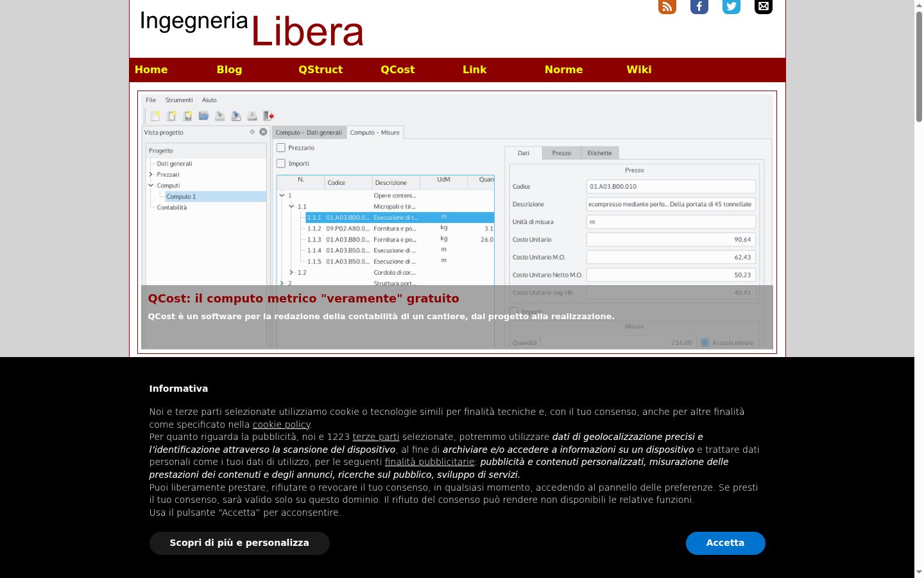Open the Blog menu item
The height and width of the screenshot is (578, 924).
229,69
